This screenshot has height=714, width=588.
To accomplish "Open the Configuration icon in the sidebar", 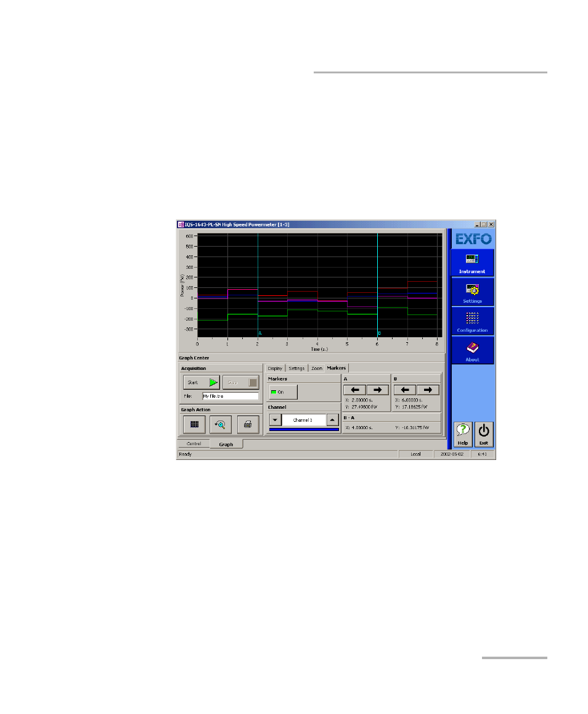I will point(472,321).
